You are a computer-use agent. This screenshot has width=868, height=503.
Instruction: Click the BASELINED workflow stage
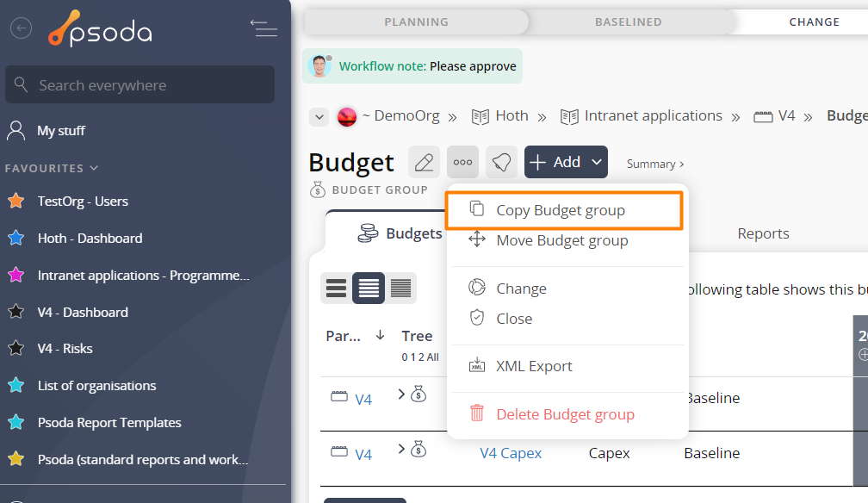click(629, 22)
